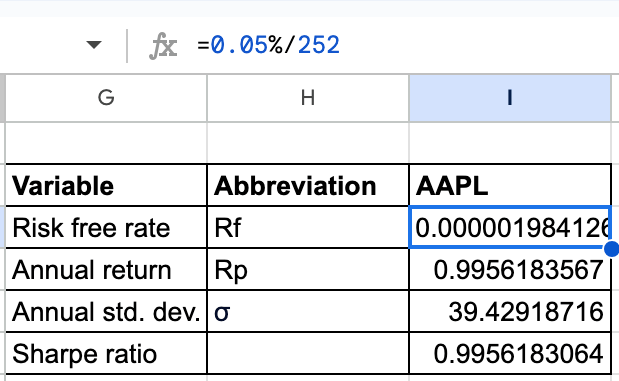This screenshot has width=619, height=381.
Task: Select the Annual std. dev. cell
Action: pos(106,312)
